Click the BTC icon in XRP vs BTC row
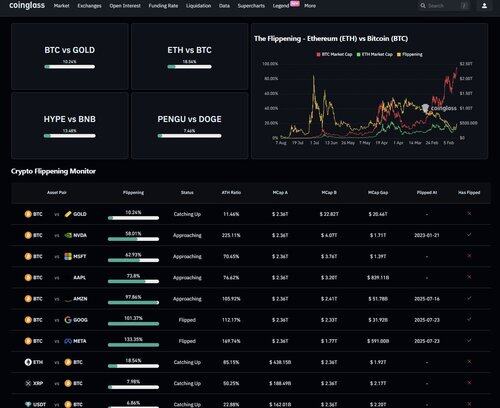This screenshot has height=408, width=500. 68,383
